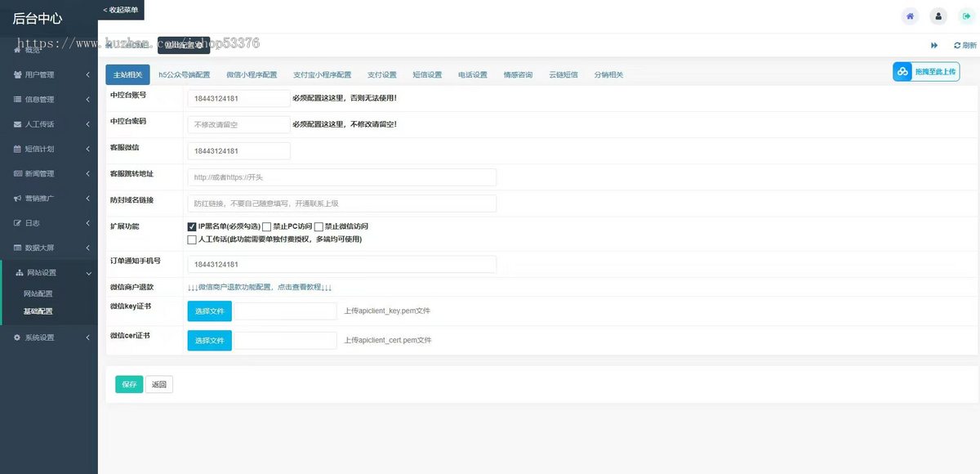The height and width of the screenshot is (474, 980).
Task: Click the 概览 home icon in sidebar
Action: [x=18, y=50]
